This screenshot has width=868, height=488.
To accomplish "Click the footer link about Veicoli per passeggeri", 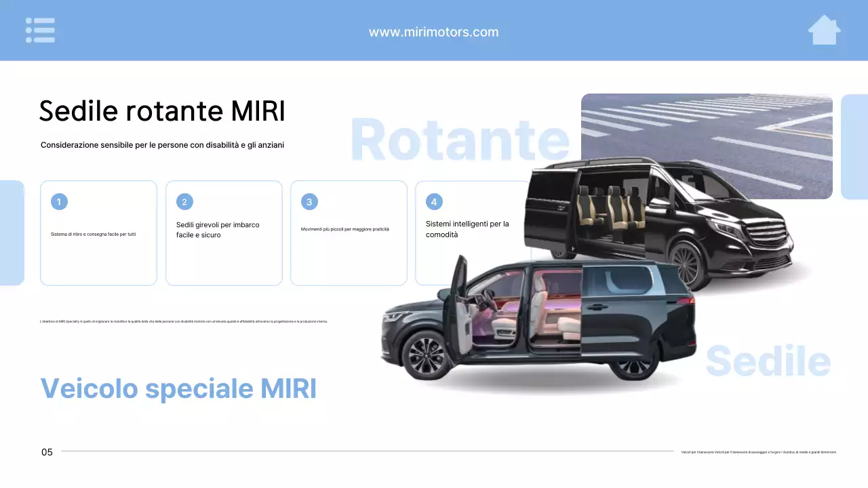I will [758, 452].
